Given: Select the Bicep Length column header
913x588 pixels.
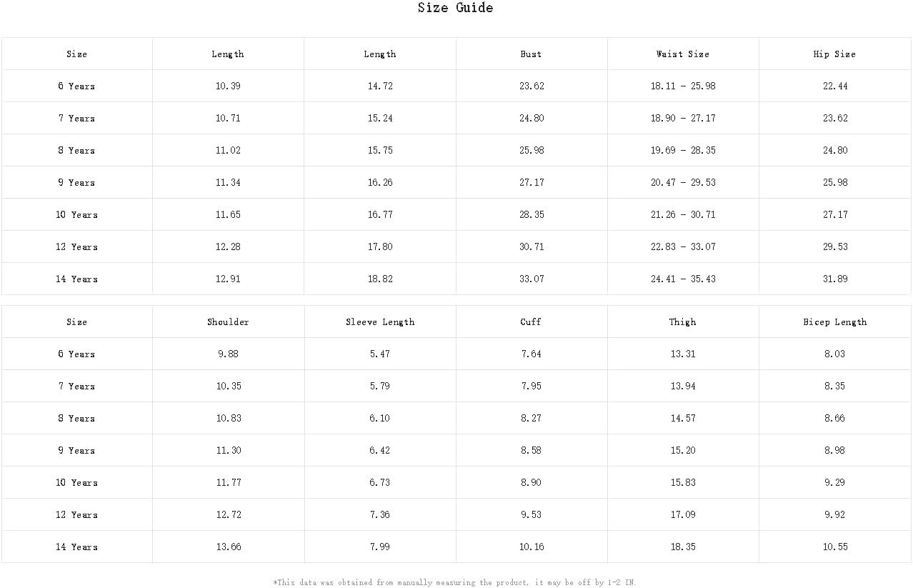Looking at the screenshot, I should tap(835, 322).
